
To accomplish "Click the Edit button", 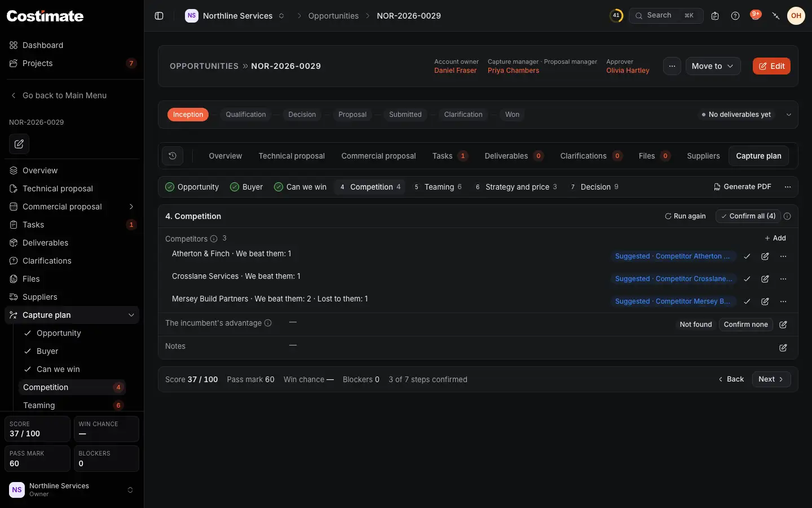I will [x=771, y=66].
